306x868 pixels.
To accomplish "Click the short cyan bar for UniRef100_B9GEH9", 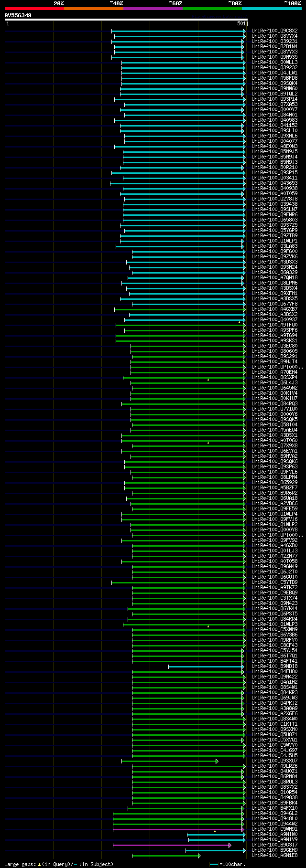I will 216,850.
